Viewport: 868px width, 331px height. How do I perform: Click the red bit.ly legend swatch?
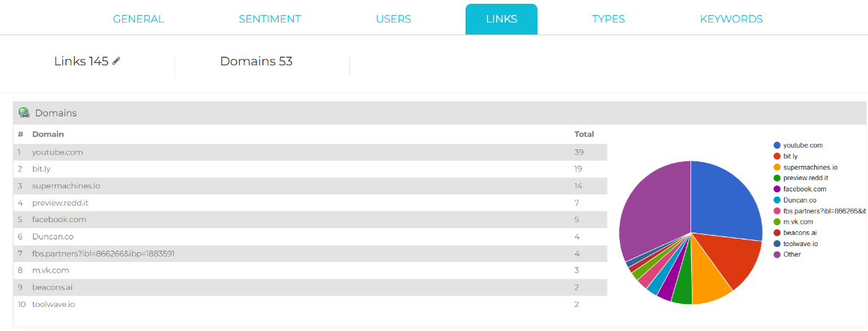[777, 156]
